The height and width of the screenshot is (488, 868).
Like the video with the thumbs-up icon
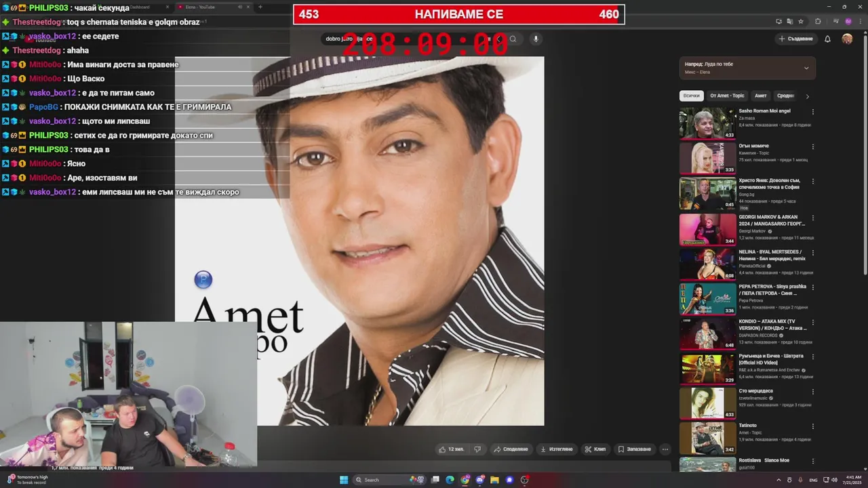click(x=452, y=449)
